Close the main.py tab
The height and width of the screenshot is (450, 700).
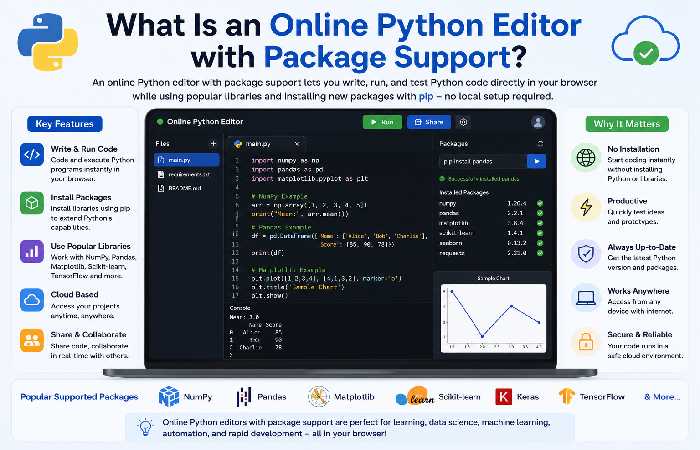pyautogui.click(x=296, y=144)
